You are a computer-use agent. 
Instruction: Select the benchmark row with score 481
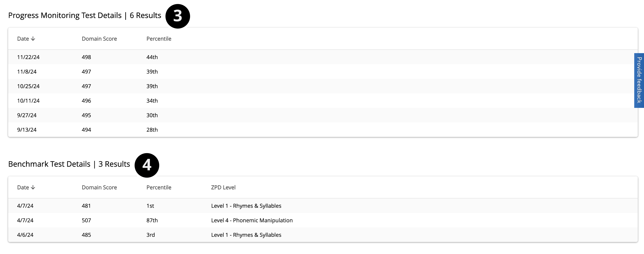click(x=86, y=206)
